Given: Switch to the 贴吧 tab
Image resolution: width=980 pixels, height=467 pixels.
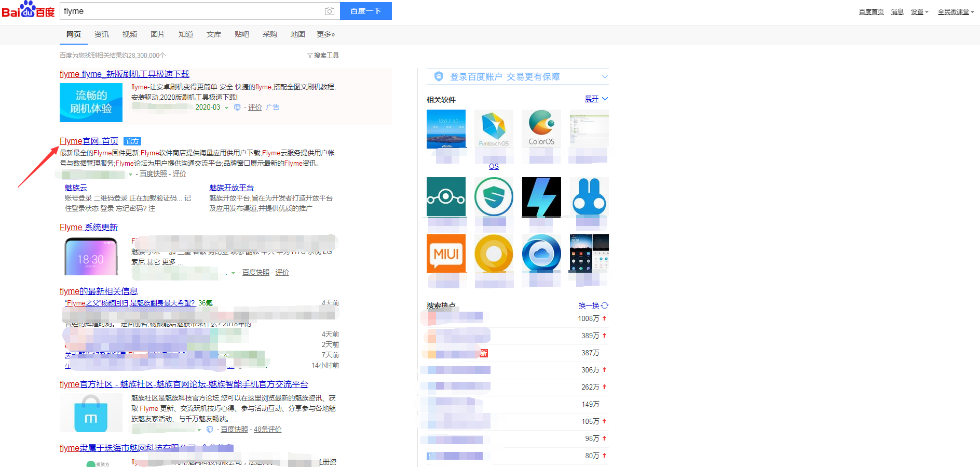Looking at the screenshot, I should [242, 34].
